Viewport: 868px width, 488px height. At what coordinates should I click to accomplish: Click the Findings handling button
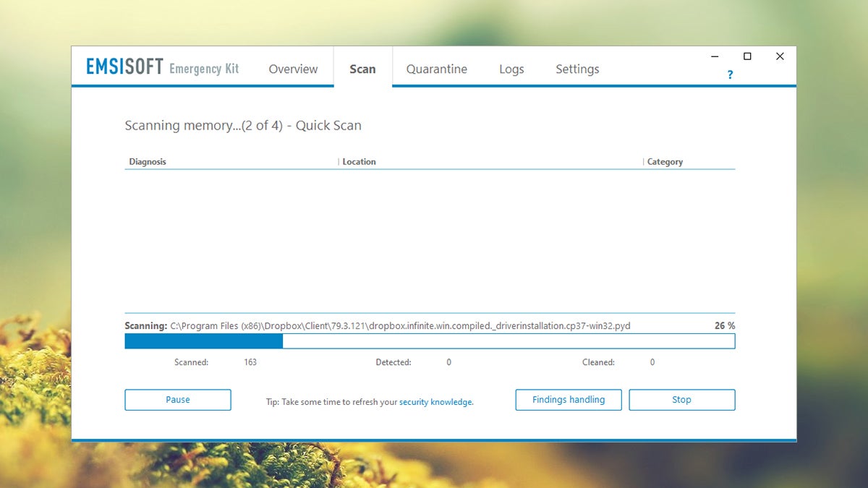point(568,400)
